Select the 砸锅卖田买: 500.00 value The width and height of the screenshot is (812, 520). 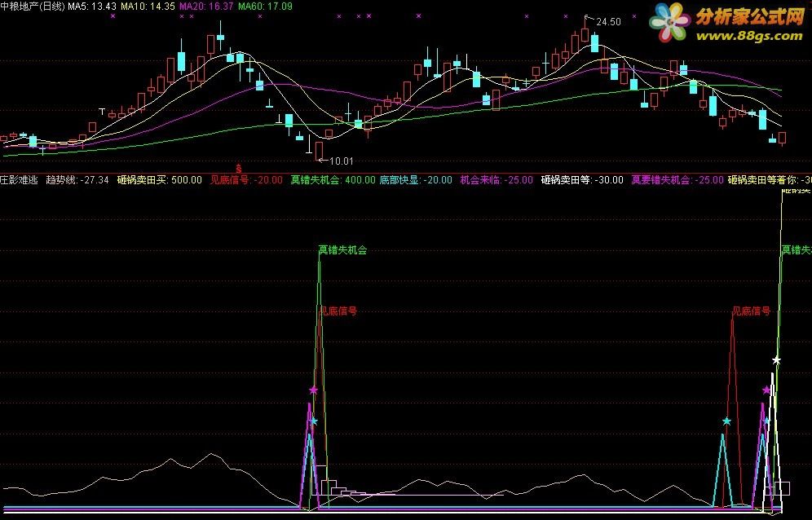(x=160, y=180)
